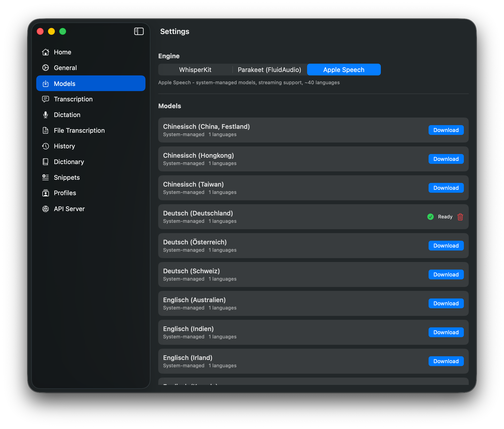Download the Englisch (Australien) model
The height and width of the screenshot is (429, 504).
click(x=446, y=303)
